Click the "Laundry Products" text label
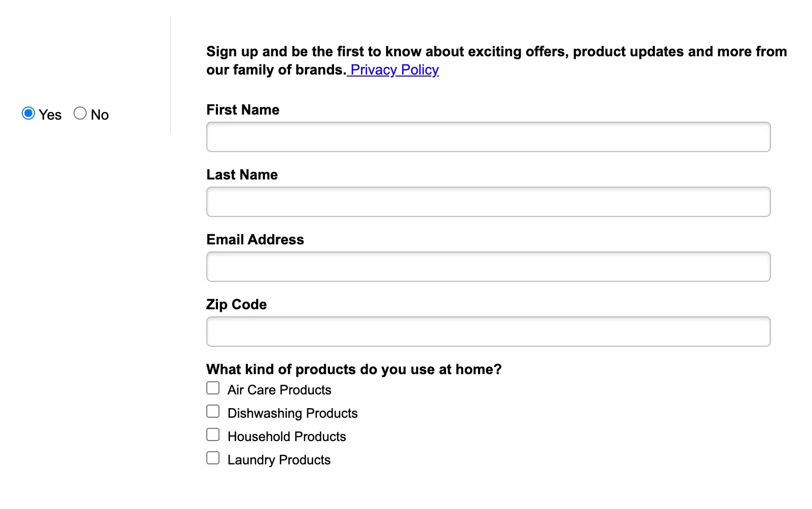Image resolution: width=812 pixels, height=509 pixels. point(279,460)
